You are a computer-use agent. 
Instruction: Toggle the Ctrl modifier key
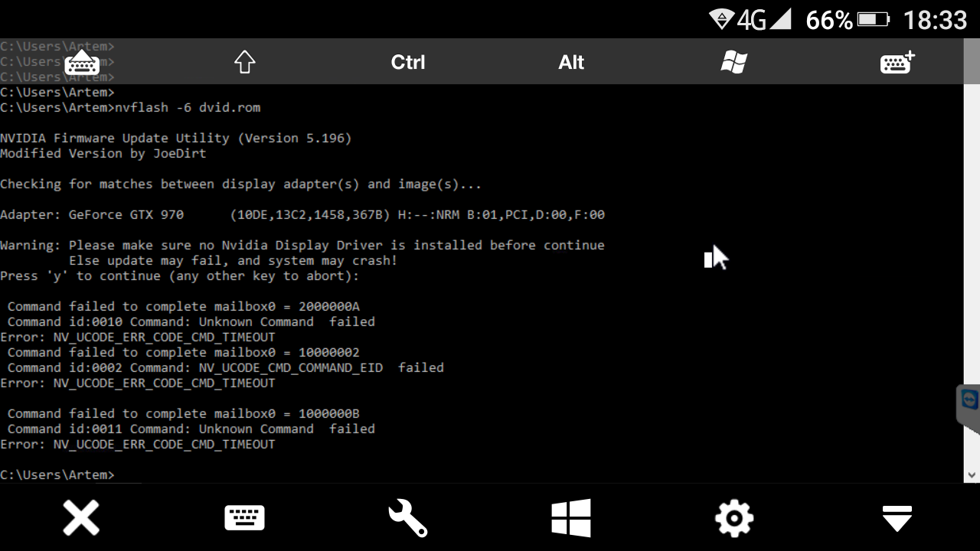pyautogui.click(x=408, y=62)
